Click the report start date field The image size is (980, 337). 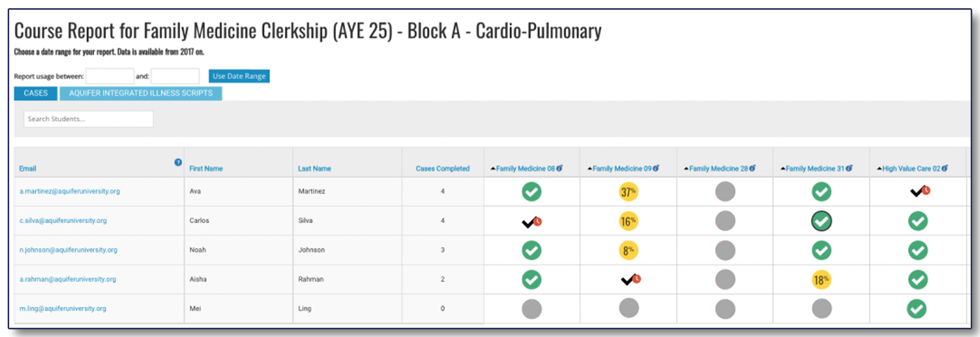pyautogui.click(x=110, y=76)
